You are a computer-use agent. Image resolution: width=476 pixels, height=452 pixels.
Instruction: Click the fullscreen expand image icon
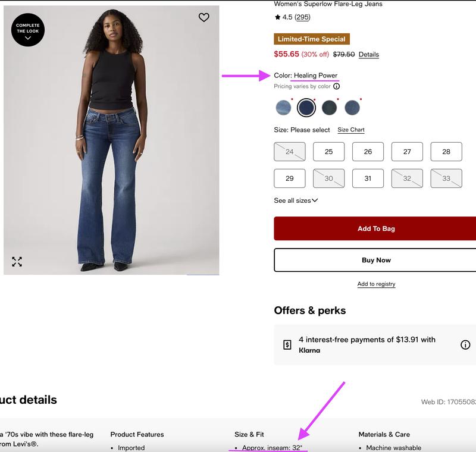[x=17, y=262]
